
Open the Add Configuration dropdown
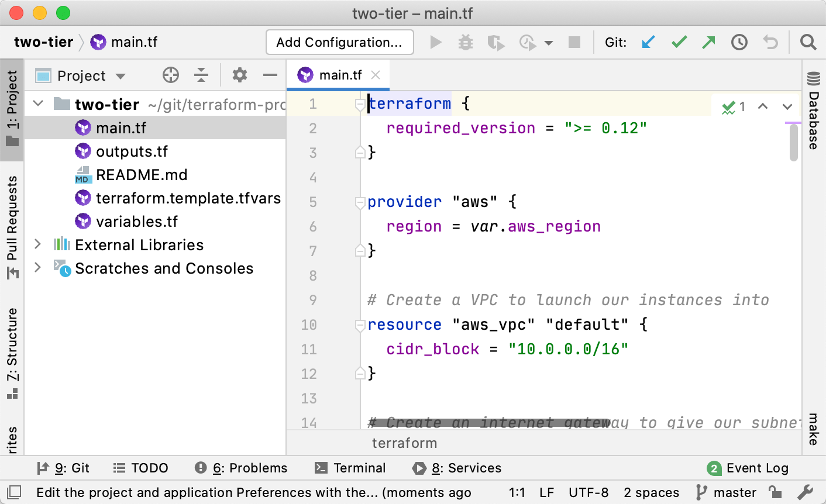pyautogui.click(x=340, y=42)
